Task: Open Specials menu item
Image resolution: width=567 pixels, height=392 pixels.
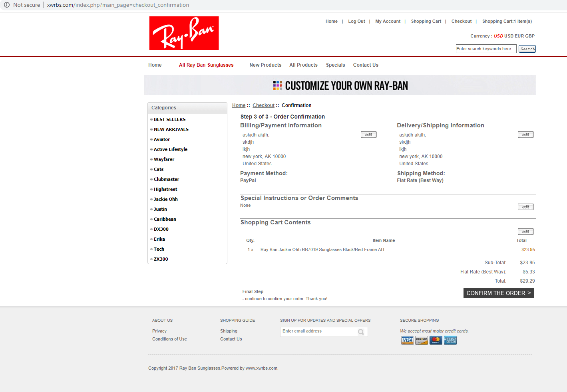Action: pos(335,65)
